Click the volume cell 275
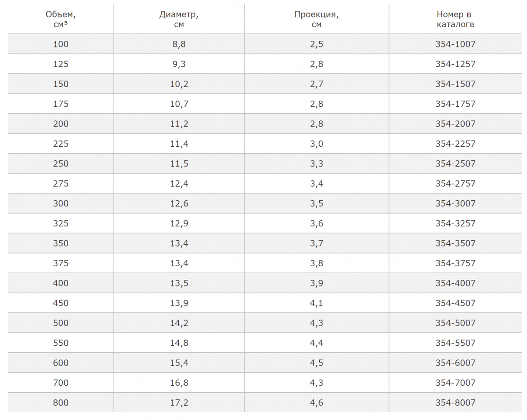The image size is (527, 420). pos(61,184)
